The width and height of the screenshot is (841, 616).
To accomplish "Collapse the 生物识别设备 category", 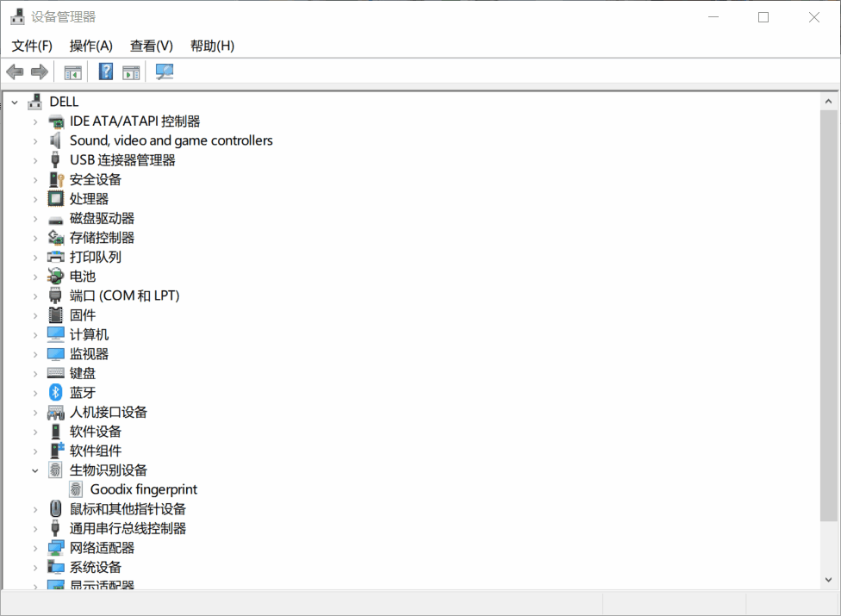I will click(x=35, y=470).
